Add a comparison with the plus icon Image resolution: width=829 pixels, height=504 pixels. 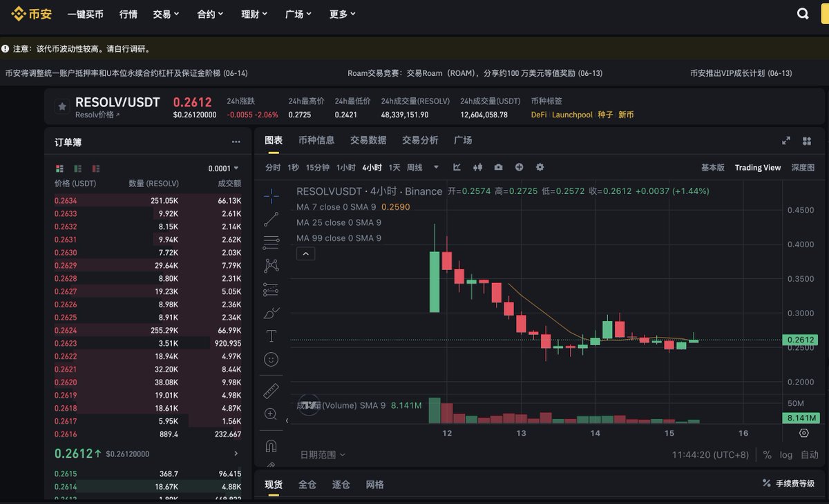tap(519, 167)
